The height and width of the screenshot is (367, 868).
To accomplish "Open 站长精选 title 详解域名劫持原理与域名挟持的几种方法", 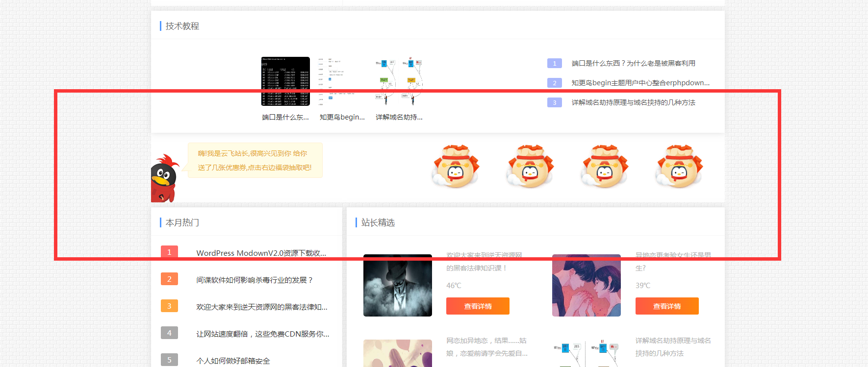I will (673, 347).
